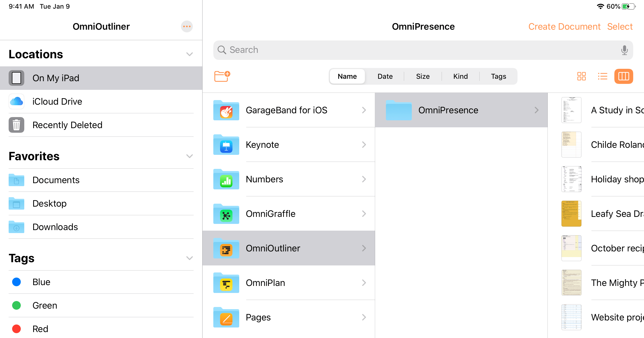Expand Keynote row chevron
644x338 pixels.
(x=364, y=145)
